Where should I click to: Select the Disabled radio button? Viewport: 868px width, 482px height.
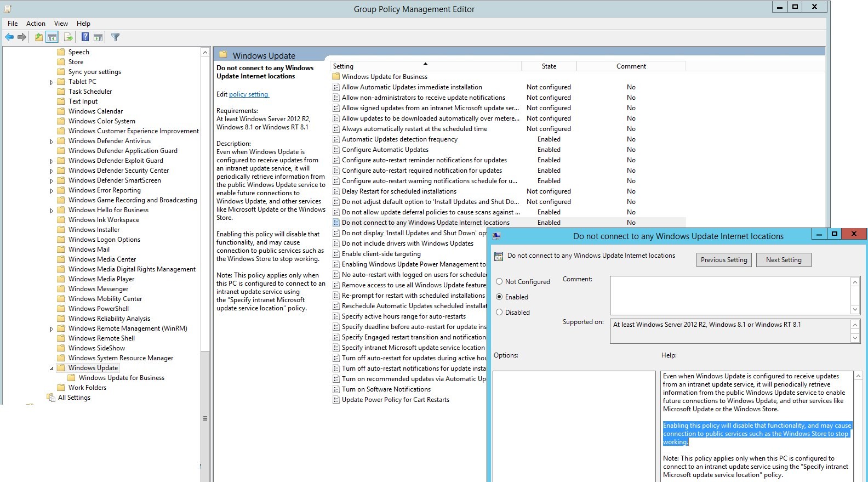[x=499, y=312]
